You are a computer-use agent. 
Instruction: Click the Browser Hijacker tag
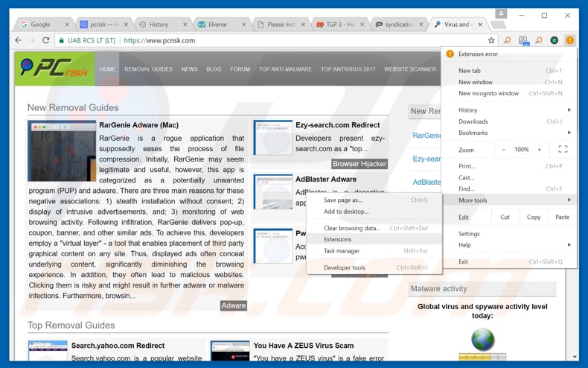(359, 164)
